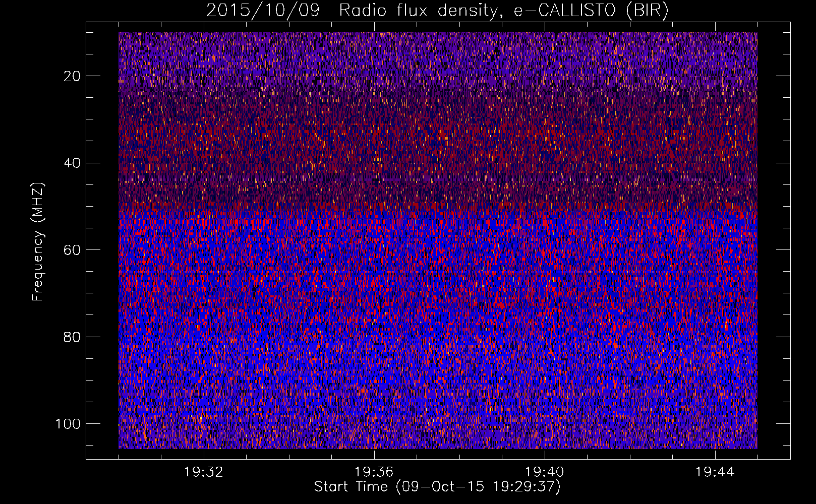
Task: Click the y-axis tick label 20
Action: 72,76
